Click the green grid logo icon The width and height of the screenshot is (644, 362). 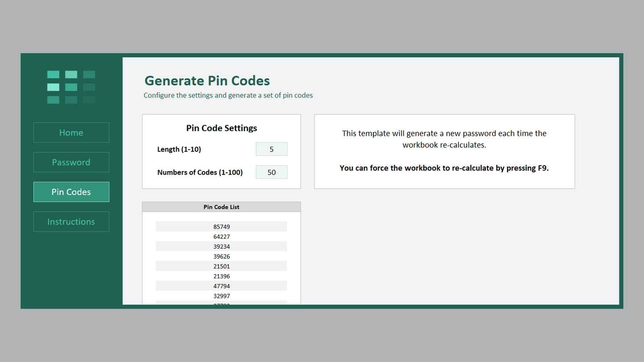click(x=71, y=87)
